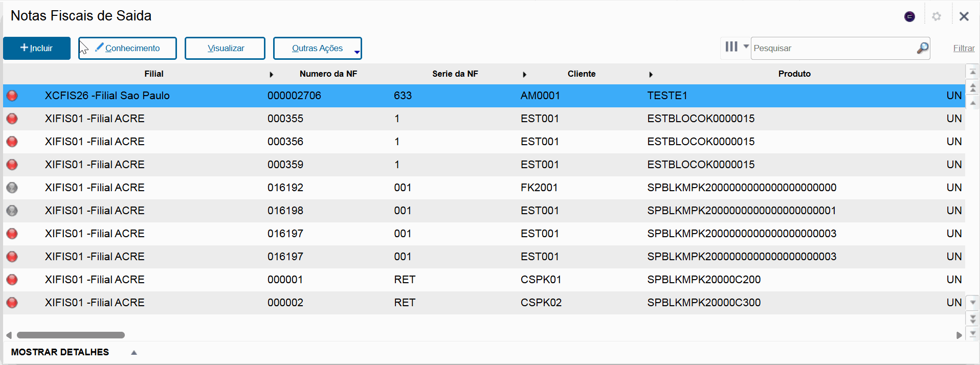Page up with the double-up arrow

click(973, 87)
